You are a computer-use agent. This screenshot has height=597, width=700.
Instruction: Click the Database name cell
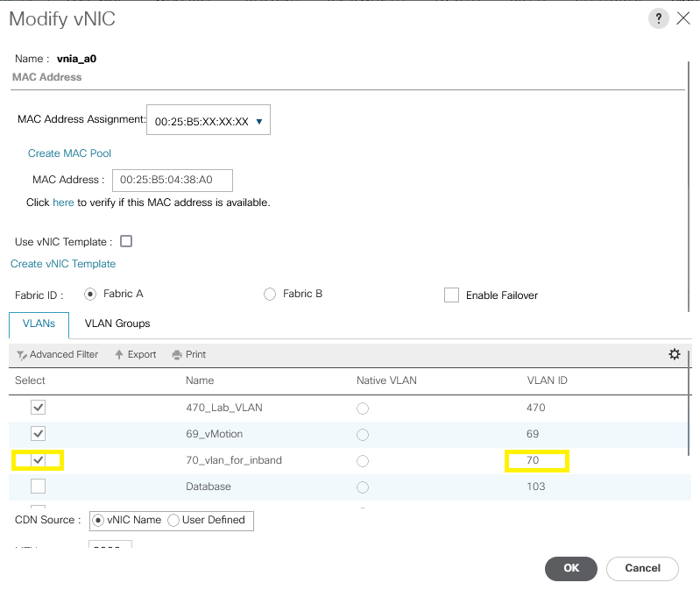(209, 487)
